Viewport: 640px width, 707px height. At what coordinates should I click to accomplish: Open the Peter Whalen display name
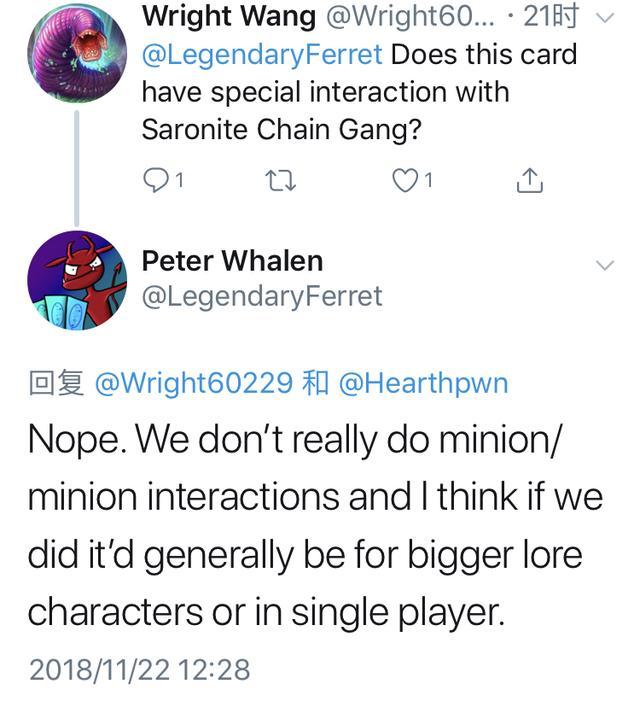232,261
